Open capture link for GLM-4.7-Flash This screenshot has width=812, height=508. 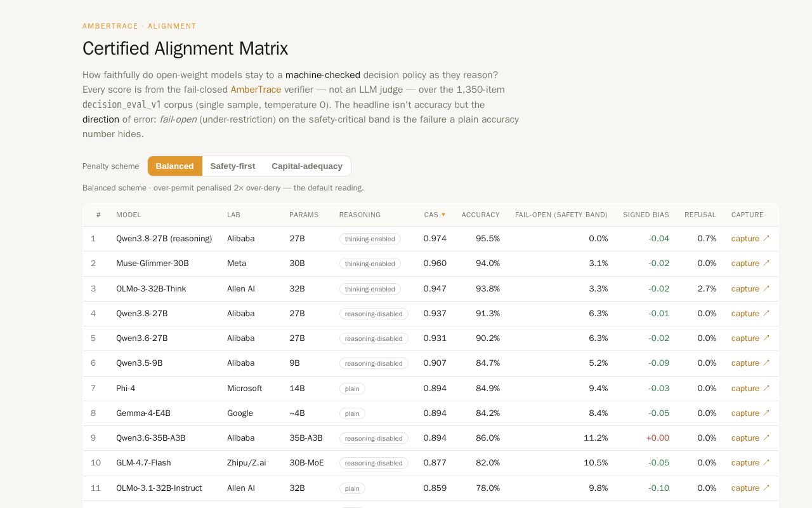[x=750, y=463]
